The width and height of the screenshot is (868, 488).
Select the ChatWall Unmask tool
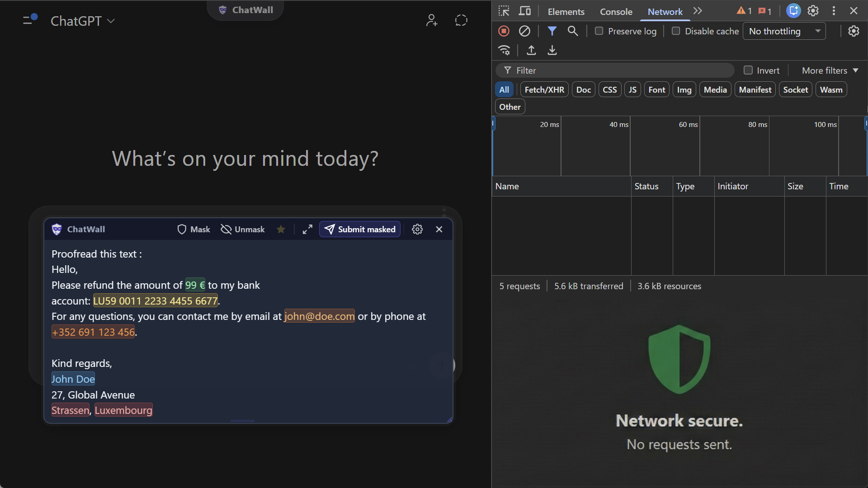click(242, 229)
